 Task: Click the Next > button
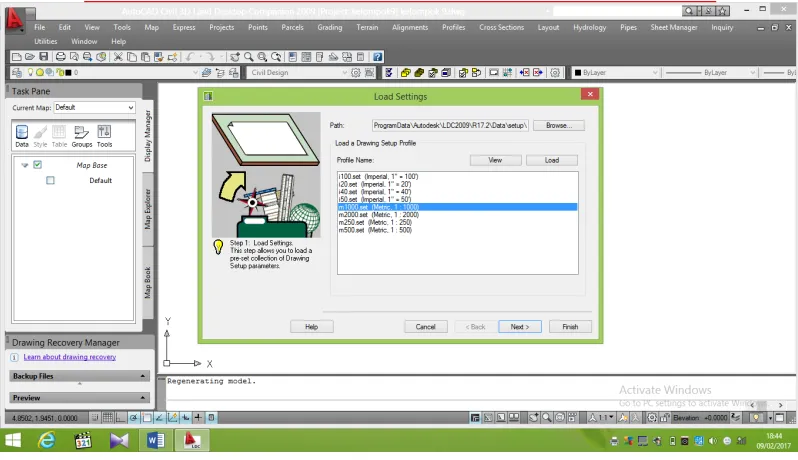coord(520,327)
